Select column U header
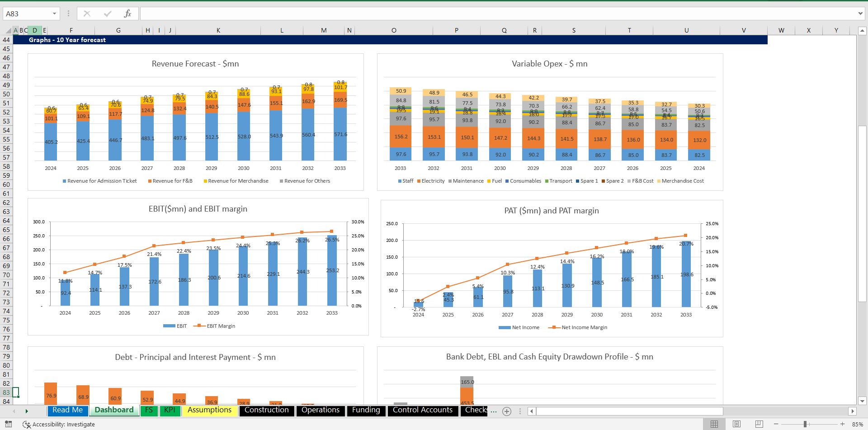Image resolution: width=868 pixels, height=430 pixels. [x=686, y=30]
